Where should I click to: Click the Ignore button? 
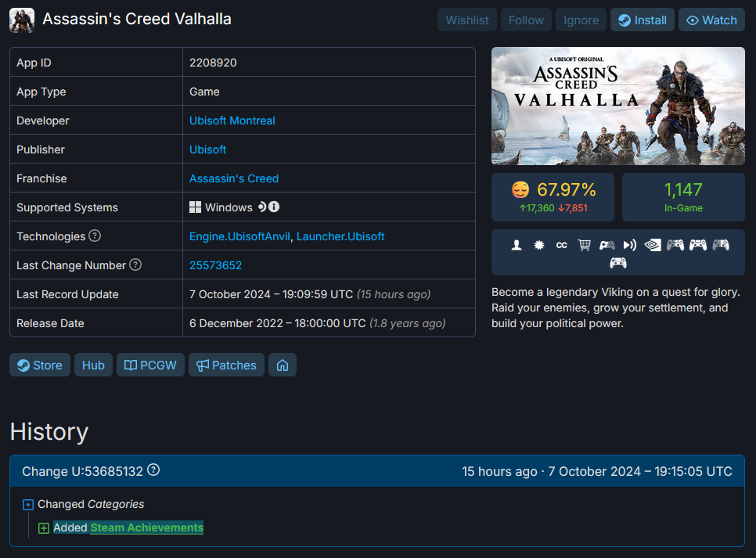pos(581,20)
